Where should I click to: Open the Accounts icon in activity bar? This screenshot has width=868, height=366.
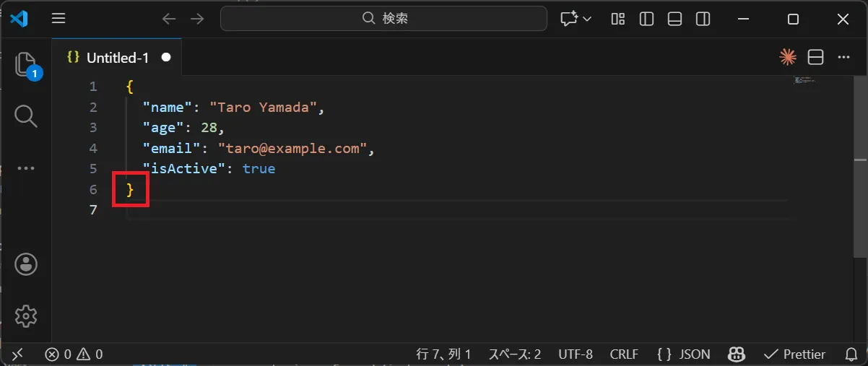pyautogui.click(x=26, y=264)
